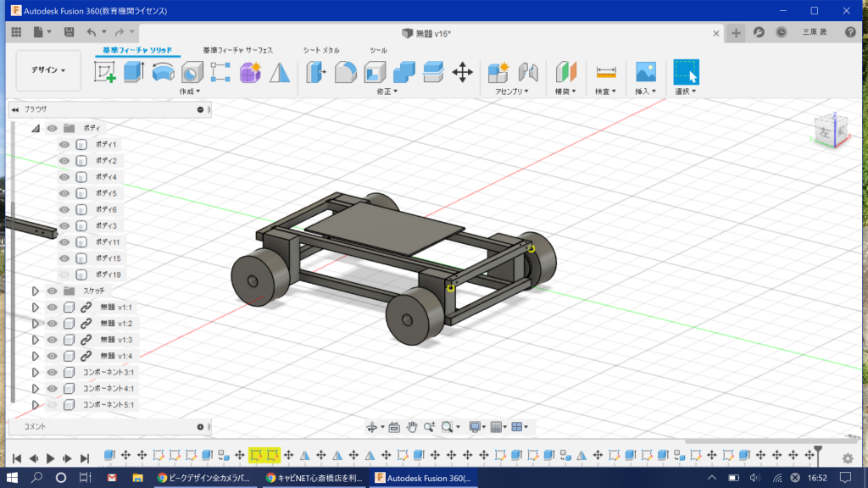Open the data panel grid icon
The height and width of the screenshot is (488, 868).
pyautogui.click(x=16, y=33)
